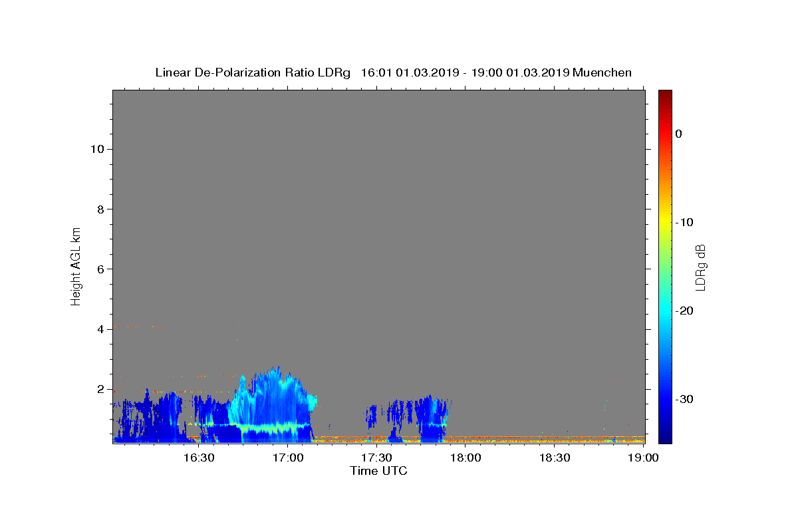
Task: Click the plot title "Linear De-Polarization Ratio LDRg"
Action: pos(253,72)
